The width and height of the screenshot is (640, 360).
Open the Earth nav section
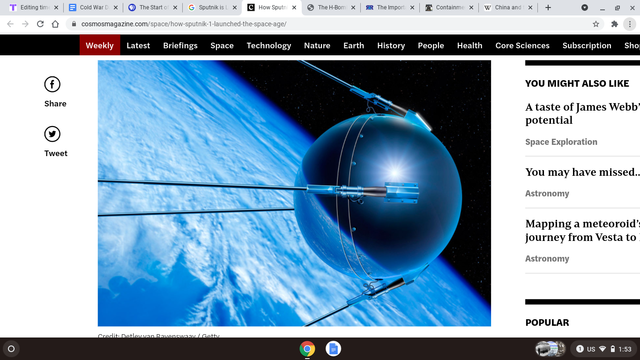point(353,45)
